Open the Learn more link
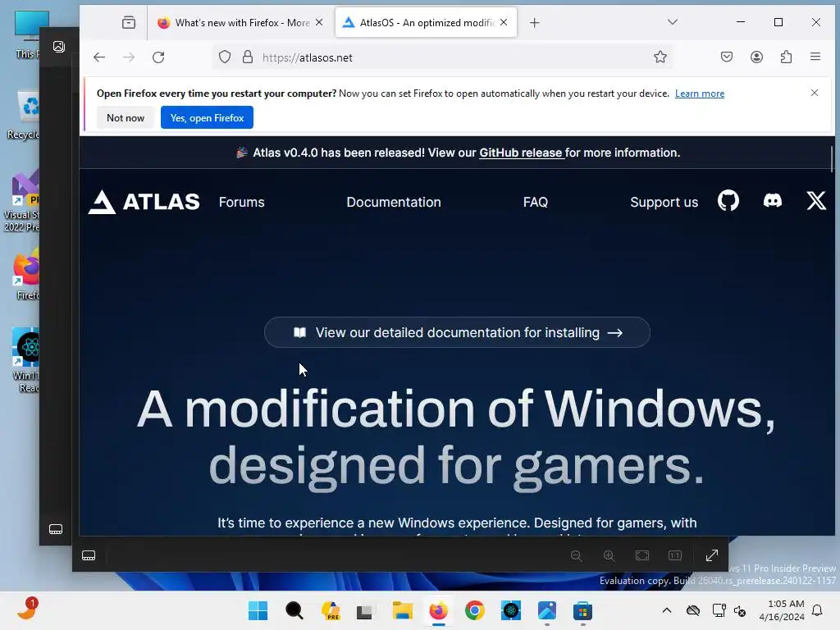This screenshot has height=630, width=840. 699,94
